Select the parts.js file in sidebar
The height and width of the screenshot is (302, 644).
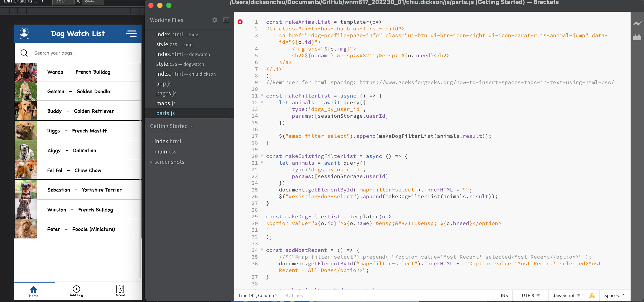click(x=165, y=113)
